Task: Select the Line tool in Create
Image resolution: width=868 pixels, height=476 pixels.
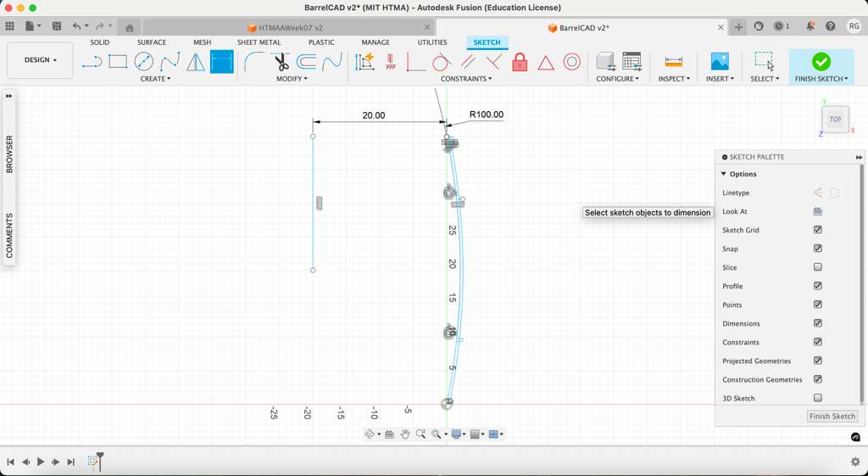Action: pyautogui.click(x=92, y=62)
